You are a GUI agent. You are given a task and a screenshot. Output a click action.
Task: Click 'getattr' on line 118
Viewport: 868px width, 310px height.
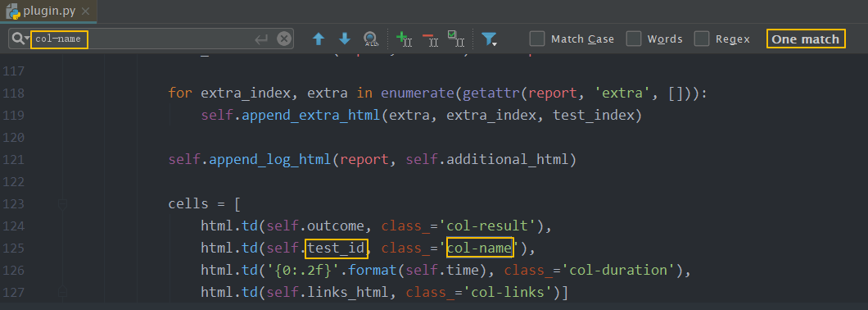pos(491,93)
